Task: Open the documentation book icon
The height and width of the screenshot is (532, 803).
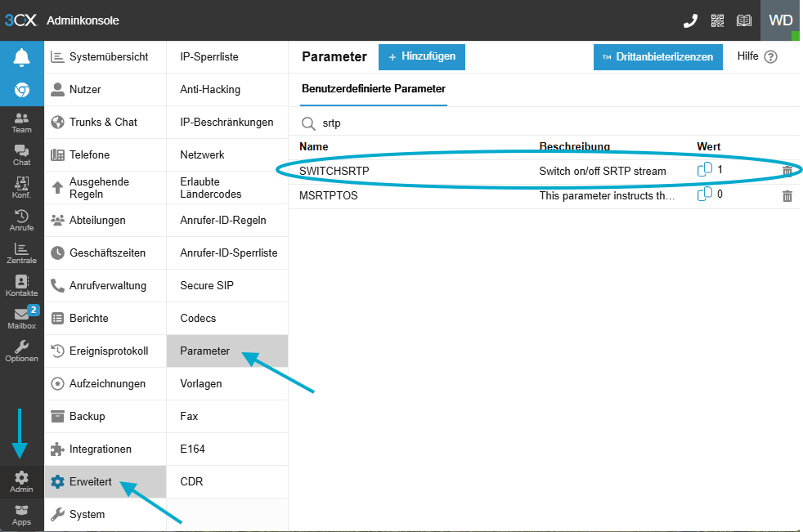Action: click(x=743, y=20)
